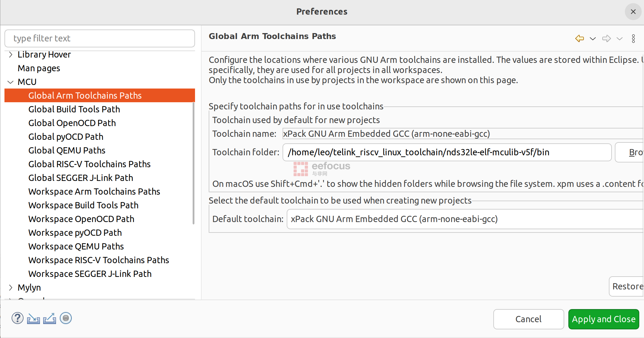
Task: Click the dropdown chevron next to back arrow
Action: coord(592,39)
